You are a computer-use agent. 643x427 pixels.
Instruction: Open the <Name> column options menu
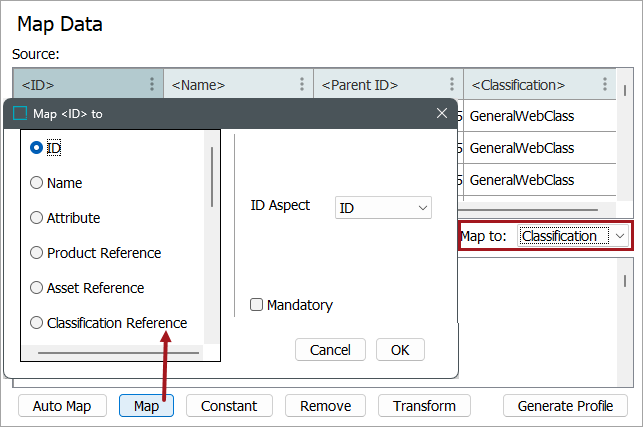point(302,84)
